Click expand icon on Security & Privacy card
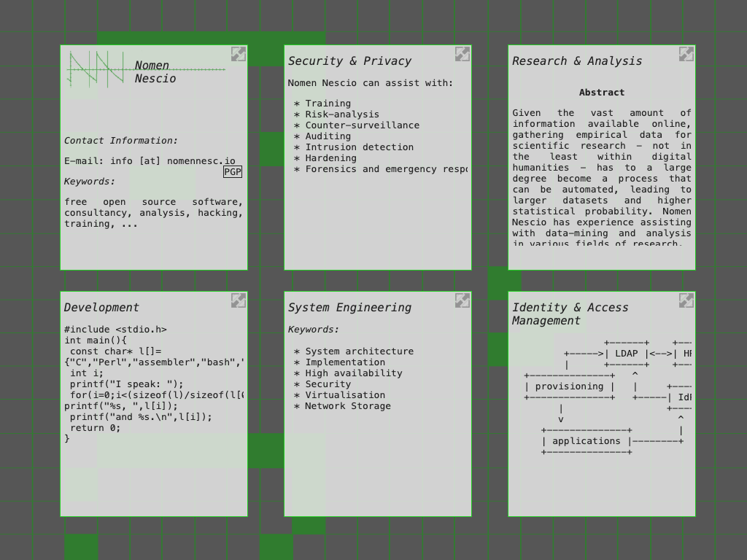The height and width of the screenshot is (560, 747). click(x=462, y=54)
